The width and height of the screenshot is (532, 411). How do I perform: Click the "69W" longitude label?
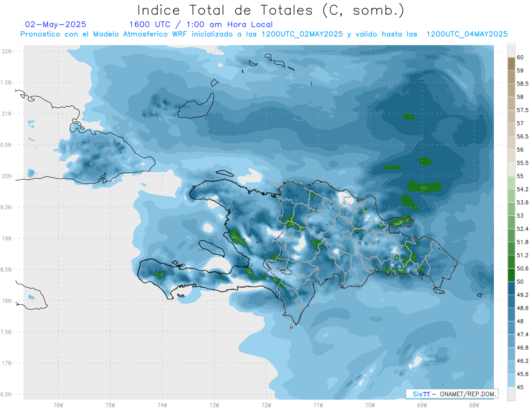(x=422, y=405)
